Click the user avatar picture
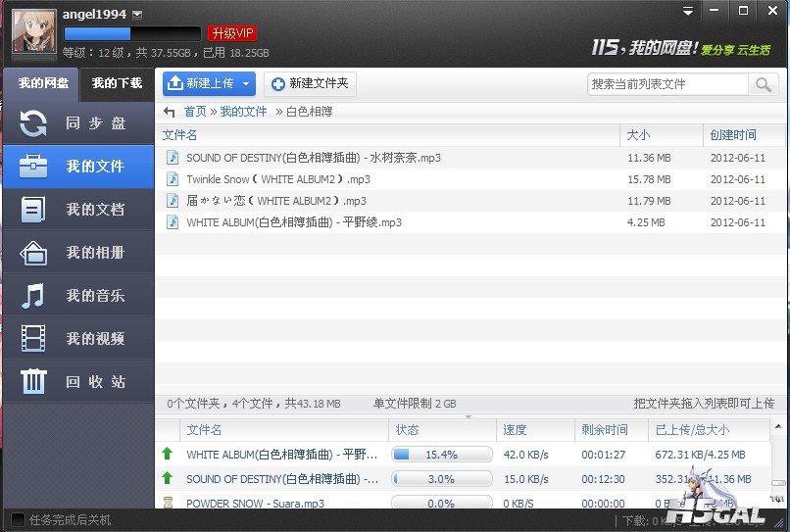 point(33,31)
